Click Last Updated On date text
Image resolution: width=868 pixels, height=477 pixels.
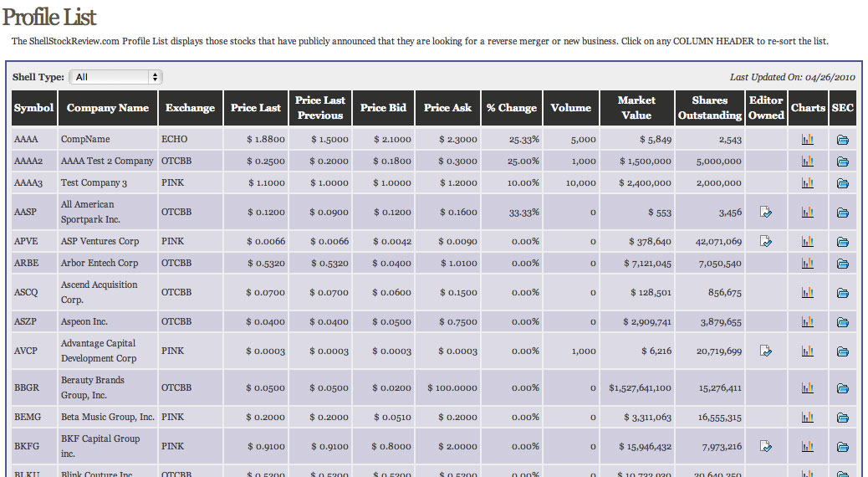(x=793, y=78)
